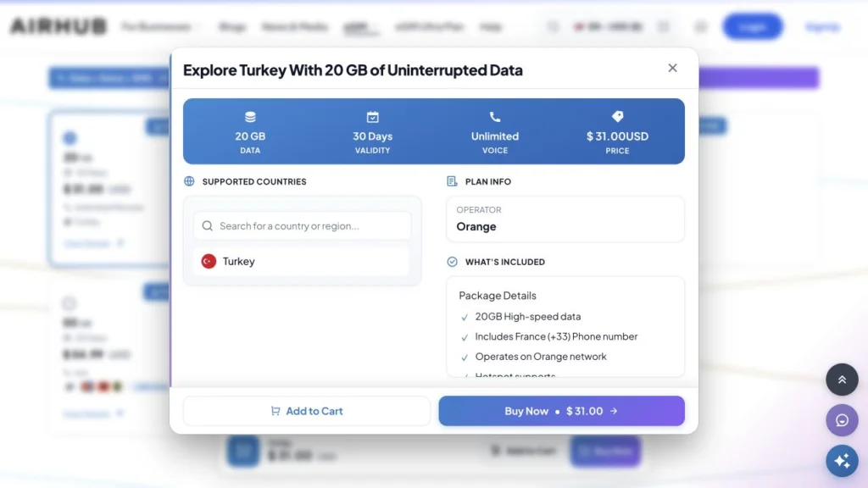Viewport: 868px width, 488px height.
Task: Open the chat support bubble button
Action: pos(842,420)
